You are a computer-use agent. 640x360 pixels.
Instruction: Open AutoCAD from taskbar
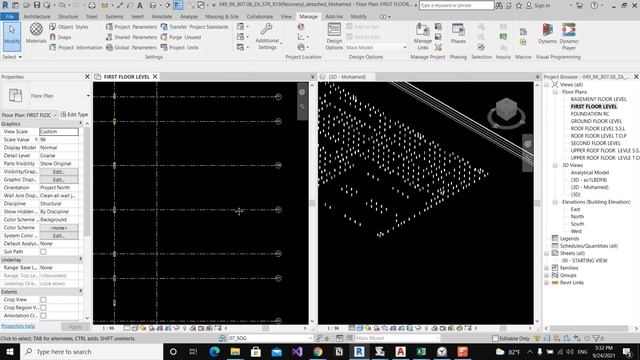click(x=400, y=351)
